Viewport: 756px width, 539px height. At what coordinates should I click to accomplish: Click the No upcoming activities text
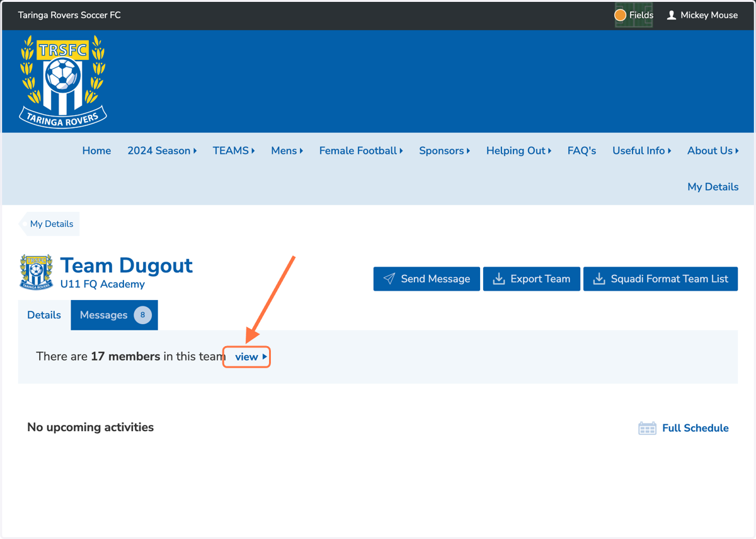pyautogui.click(x=91, y=427)
